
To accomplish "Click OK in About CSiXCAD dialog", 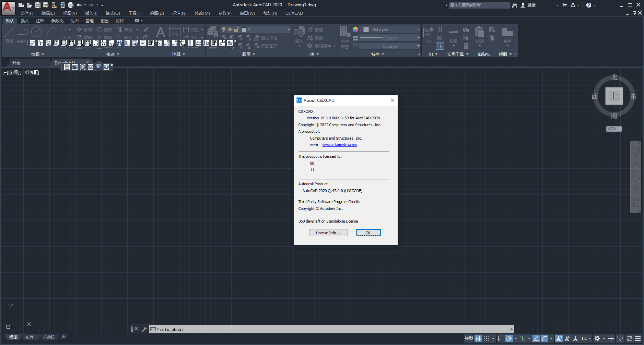I will (x=368, y=233).
